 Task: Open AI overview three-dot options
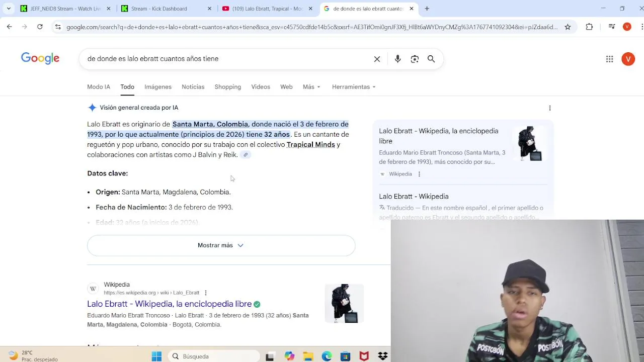coord(550,108)
